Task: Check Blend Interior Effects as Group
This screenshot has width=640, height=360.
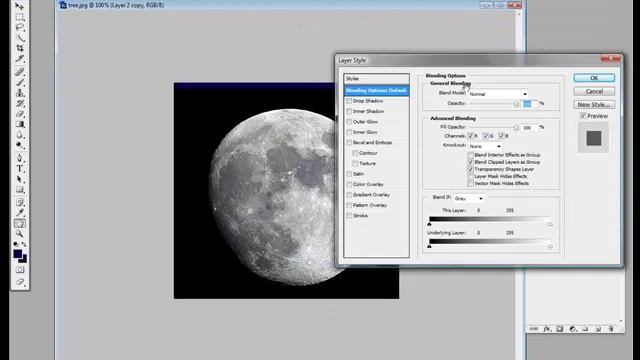Action: (x=471, y=155)
